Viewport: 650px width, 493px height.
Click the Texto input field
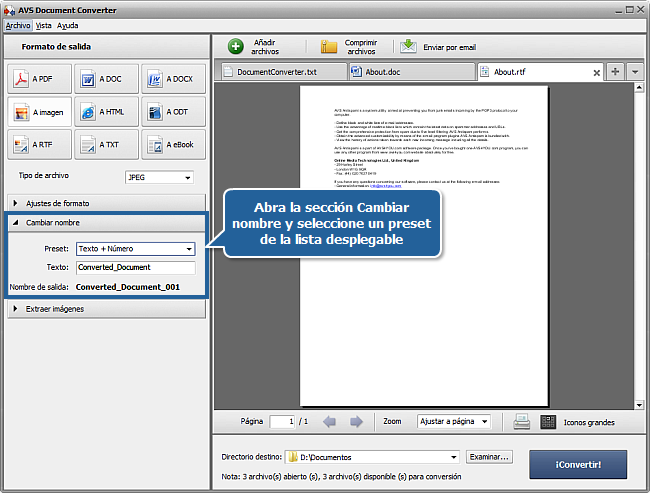click(135, 268)
